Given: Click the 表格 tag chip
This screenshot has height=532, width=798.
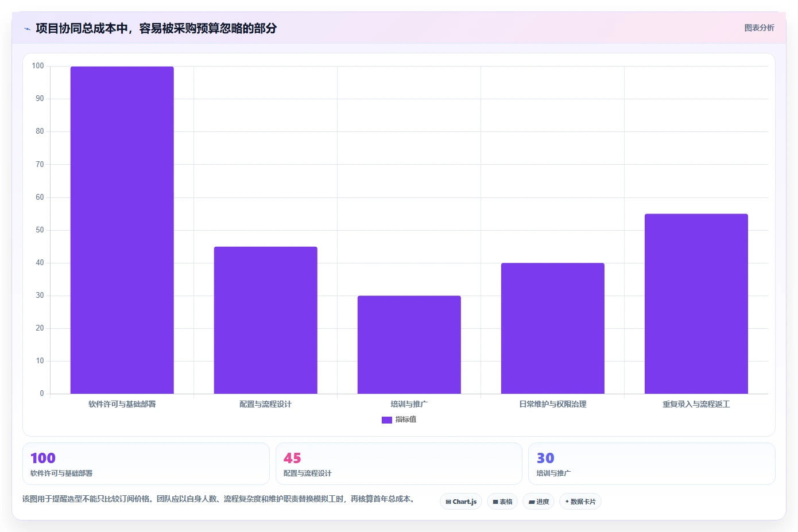Looking at the screenshot, I should [x=502, y=502].
